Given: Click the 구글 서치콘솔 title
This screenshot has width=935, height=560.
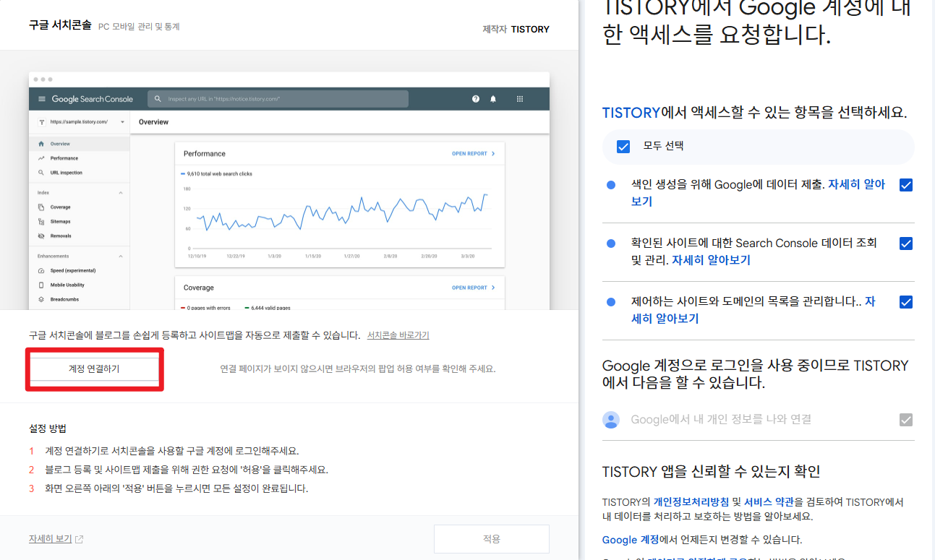Looking at the screenshot, I should [60, 25].
